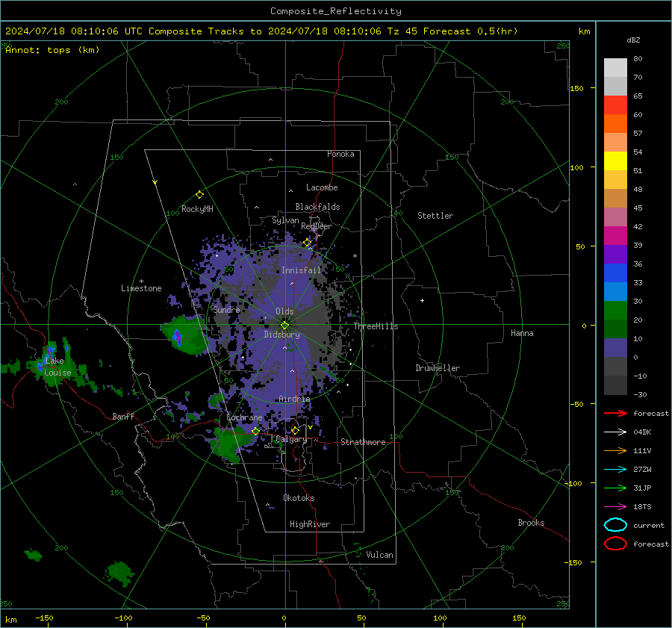Viewport: 672px width, 628px height.
Task: Click the Innisfail city label
Action: (x=302, y=270)
